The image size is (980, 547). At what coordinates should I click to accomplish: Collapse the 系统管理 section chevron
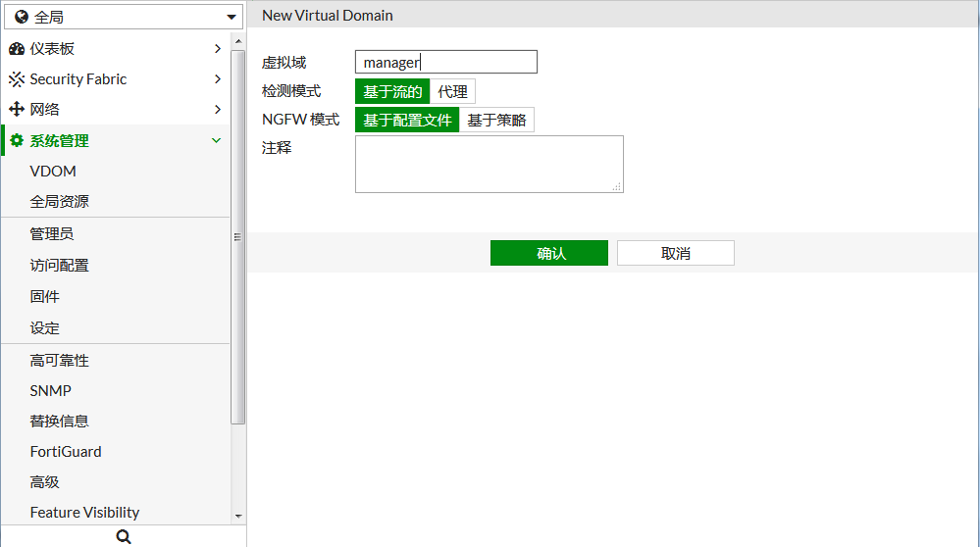click(217, 141)
